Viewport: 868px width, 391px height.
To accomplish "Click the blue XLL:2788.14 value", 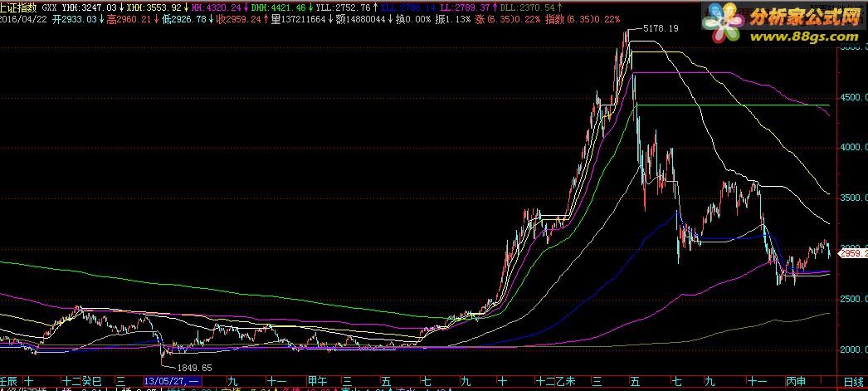I will coord(408,8).
